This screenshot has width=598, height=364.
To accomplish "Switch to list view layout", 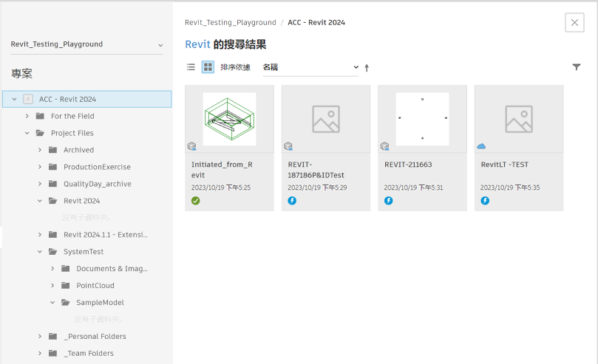I will [191, 67].
